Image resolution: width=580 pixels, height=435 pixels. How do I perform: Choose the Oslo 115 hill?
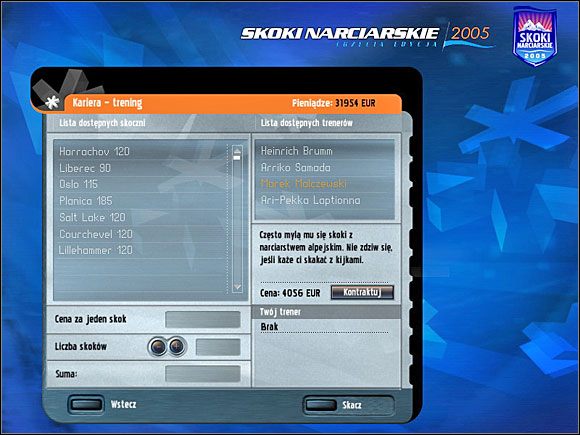point(141,184)
